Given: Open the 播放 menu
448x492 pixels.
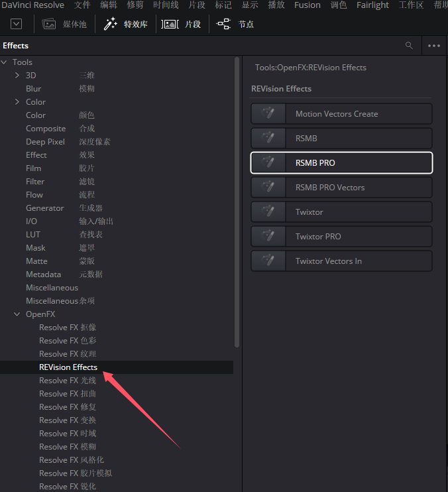Looking at the screenshot, I should point(276,5).
